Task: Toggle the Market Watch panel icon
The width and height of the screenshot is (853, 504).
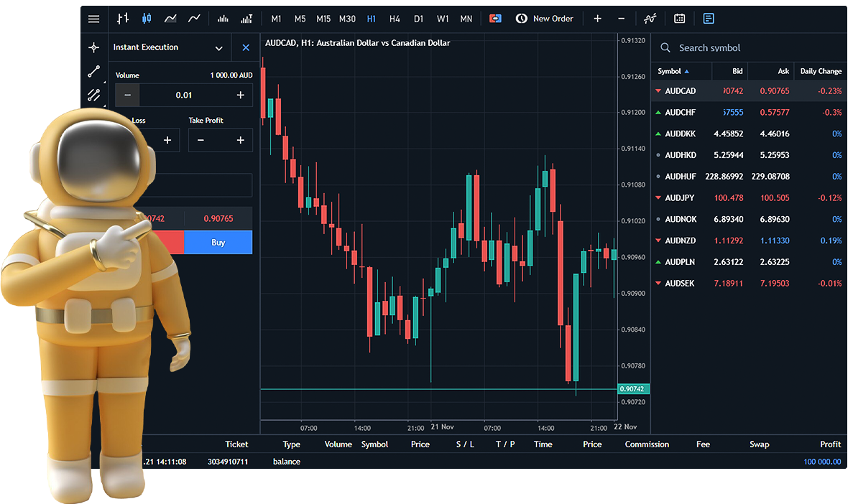Action: click(709, 19)
